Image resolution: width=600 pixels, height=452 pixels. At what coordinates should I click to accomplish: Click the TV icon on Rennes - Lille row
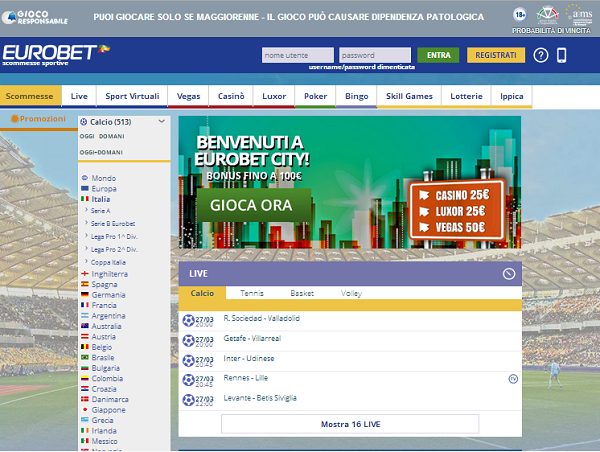pos(513,379)
